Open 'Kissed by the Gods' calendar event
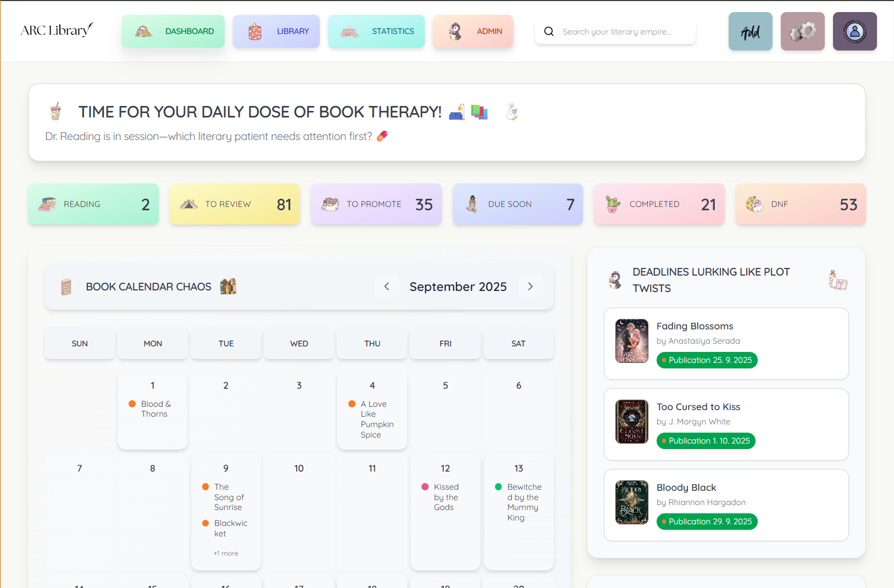The image size is (894, 588). click(x=446, y=497)
